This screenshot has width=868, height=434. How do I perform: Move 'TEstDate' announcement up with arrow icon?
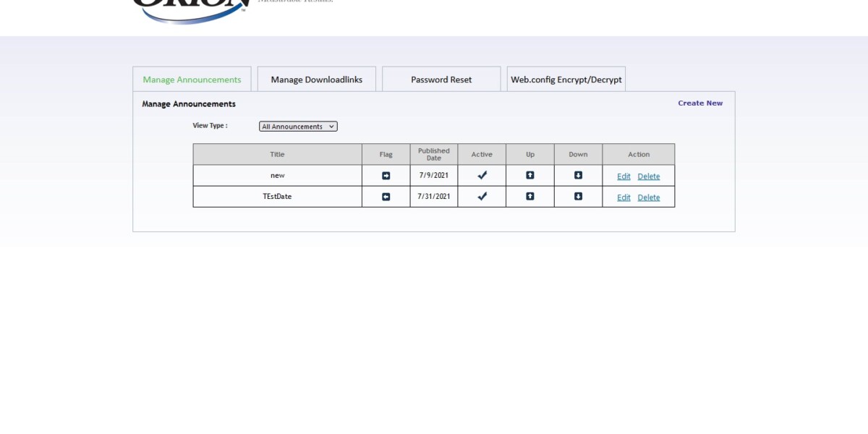coord(530,196)
